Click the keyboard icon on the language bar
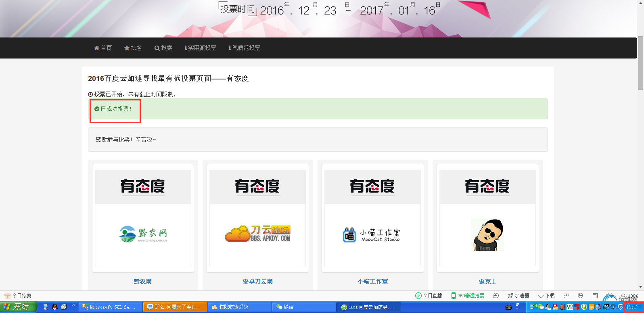Viewport: 644px width, 313px height. point(508,307)
